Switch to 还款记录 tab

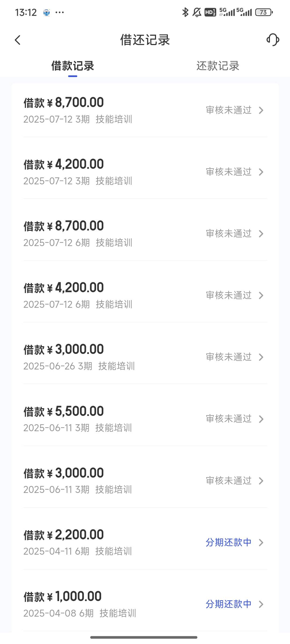pos(218,66)
